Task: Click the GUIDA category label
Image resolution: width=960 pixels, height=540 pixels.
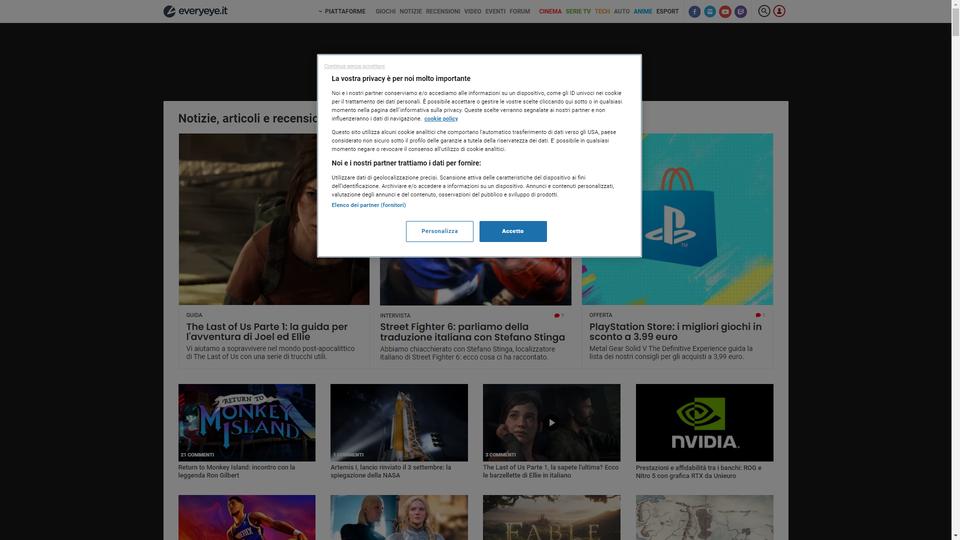Action: (x=194, y=315)
